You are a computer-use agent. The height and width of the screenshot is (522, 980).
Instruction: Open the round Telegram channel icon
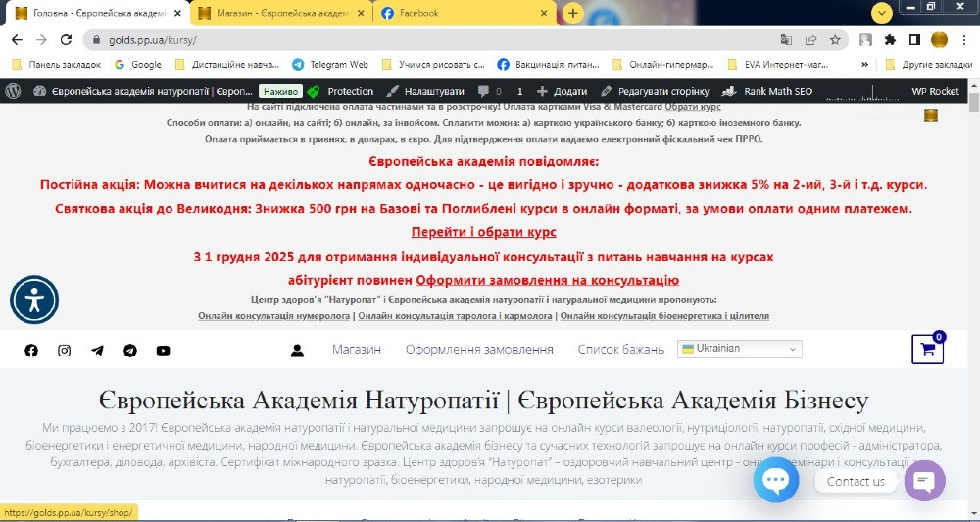tap(130, 351)
